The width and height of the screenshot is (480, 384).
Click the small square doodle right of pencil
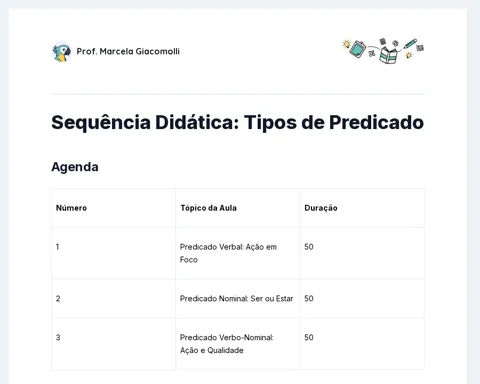[420, 48]
